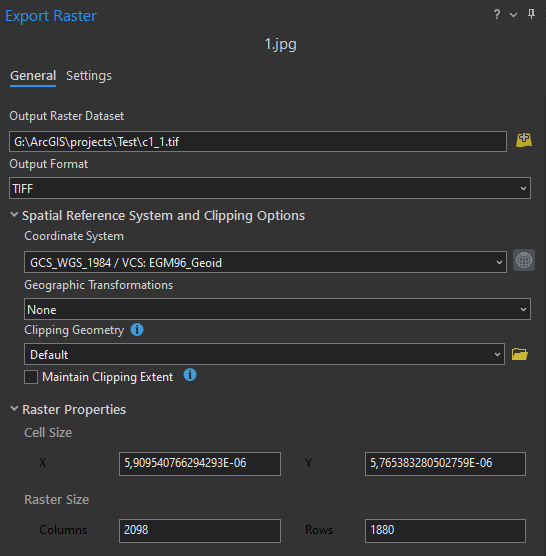
Task: Open the pane options chevron menu
Action: 513,15
